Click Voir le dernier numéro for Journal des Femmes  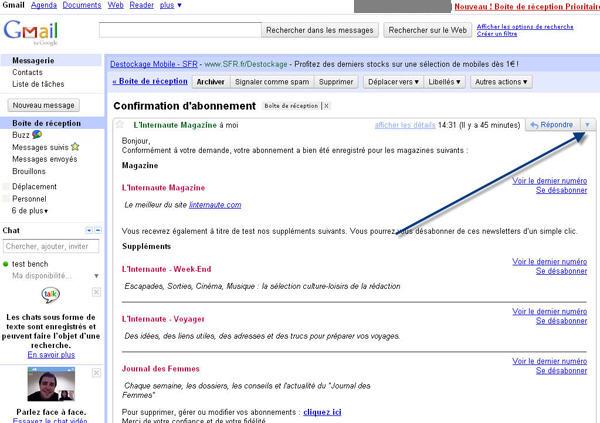click(549, 361)
